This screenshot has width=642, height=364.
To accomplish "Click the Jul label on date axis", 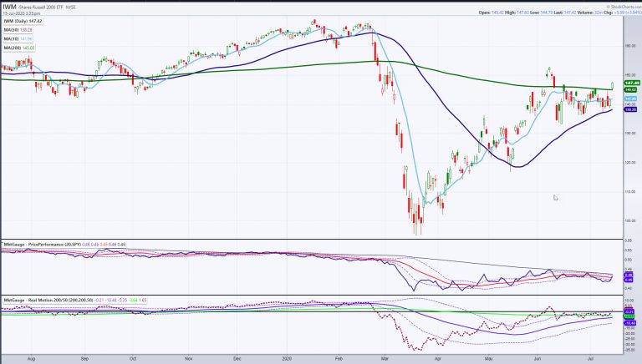I will click(591, 359).
